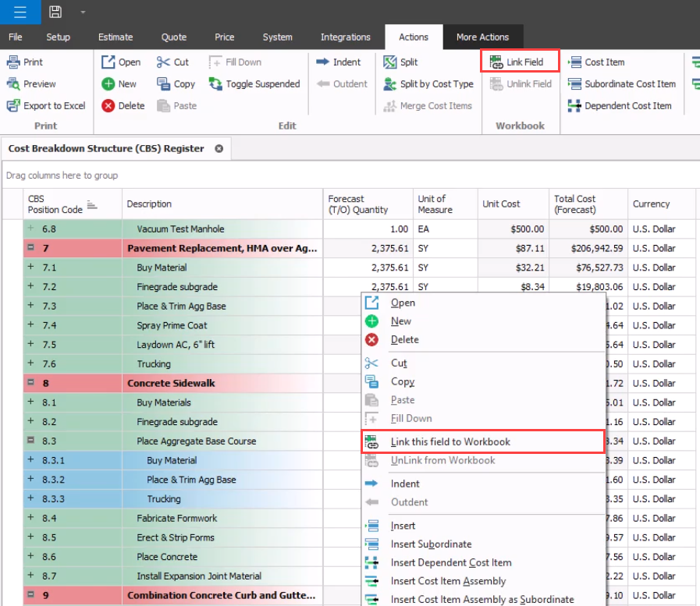Viewport: 700px width, 606px height.
Task: Switch to the More Actions tab
Action: tap(482, 37)
